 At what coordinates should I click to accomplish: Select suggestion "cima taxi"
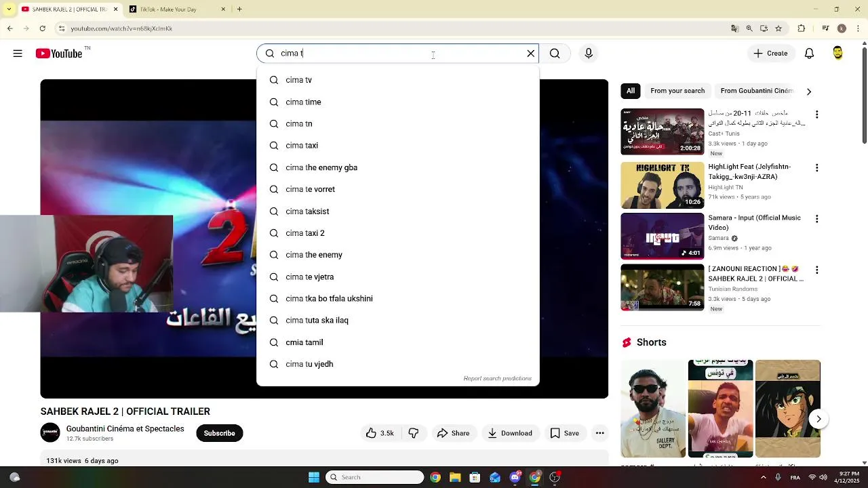click(x=398, y=145)
